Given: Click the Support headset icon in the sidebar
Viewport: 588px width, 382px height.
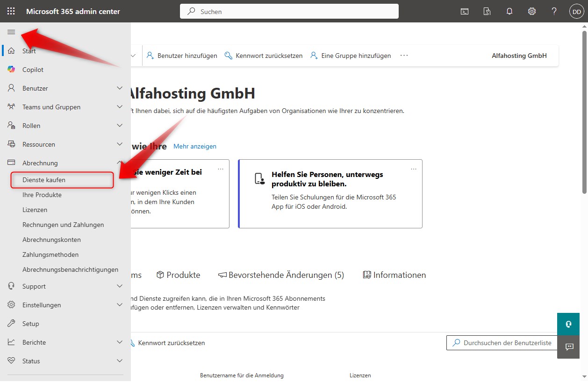Looking at the screenshot, I should pos(12,286).
